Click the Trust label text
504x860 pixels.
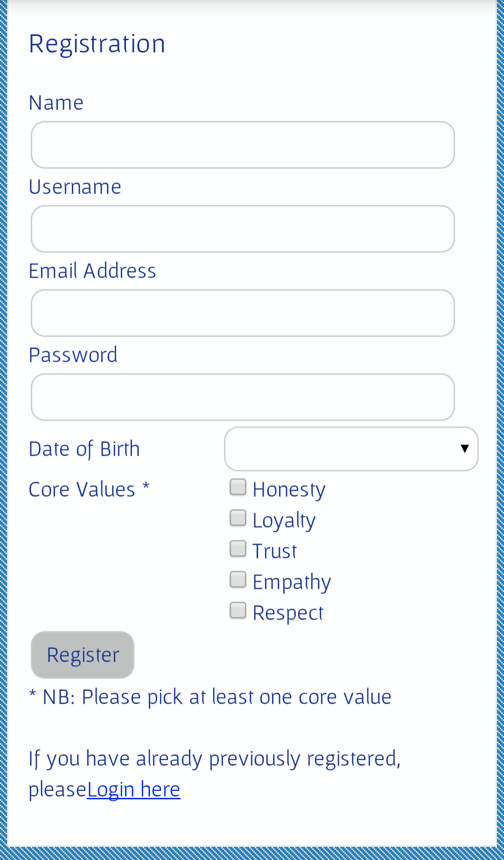tap(274, 551)
